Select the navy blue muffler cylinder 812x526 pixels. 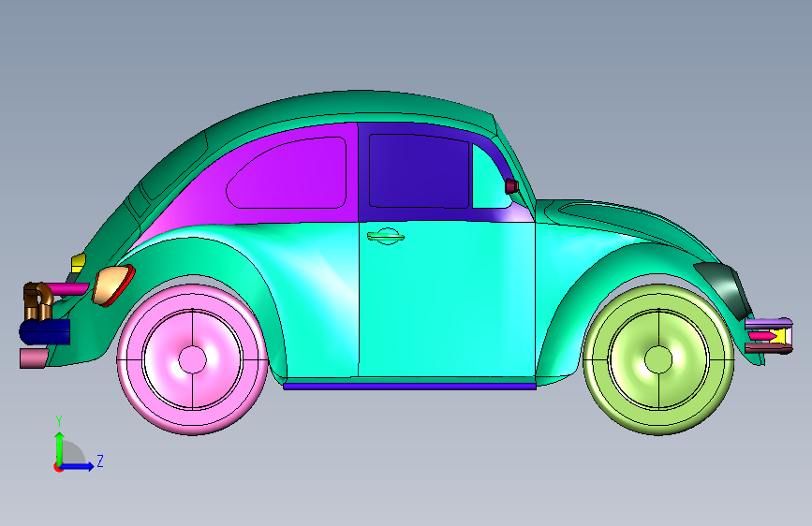(45, 332)
